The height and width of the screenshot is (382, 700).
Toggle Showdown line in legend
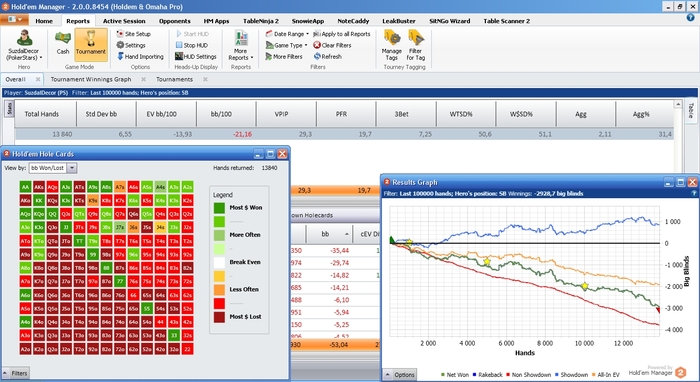571,375
